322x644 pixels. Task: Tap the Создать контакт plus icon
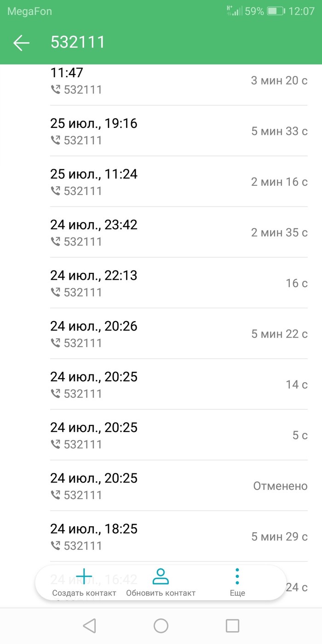point(84,576)
